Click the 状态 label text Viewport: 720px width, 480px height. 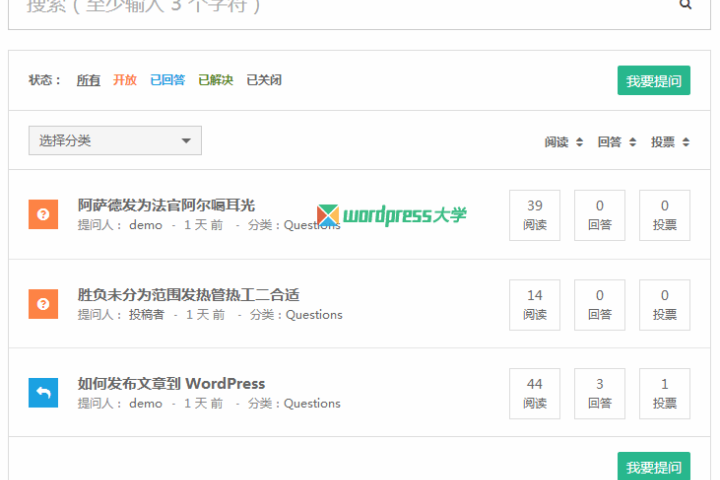(x=45, y=80)
